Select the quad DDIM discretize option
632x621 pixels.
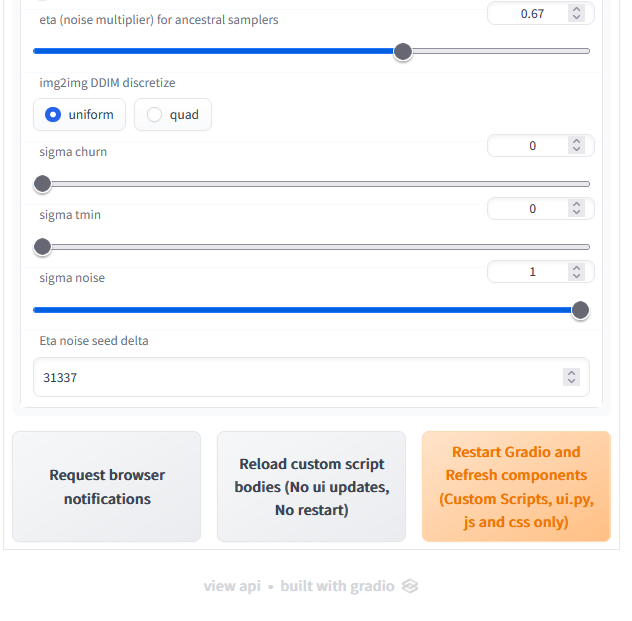(173, 115)
